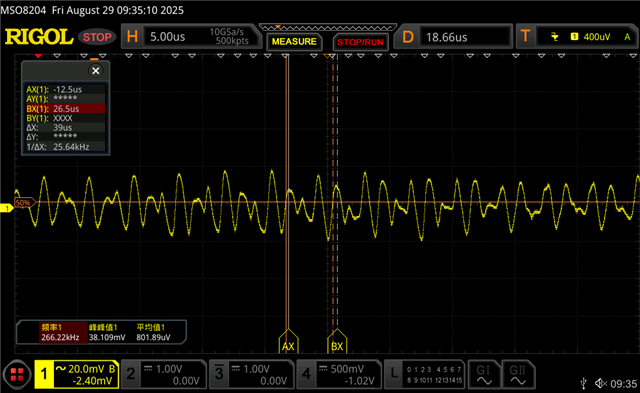This screenshot has width=640, height=393.
Task: Open the red grid function navigation icon
Action: click(17, 374)
